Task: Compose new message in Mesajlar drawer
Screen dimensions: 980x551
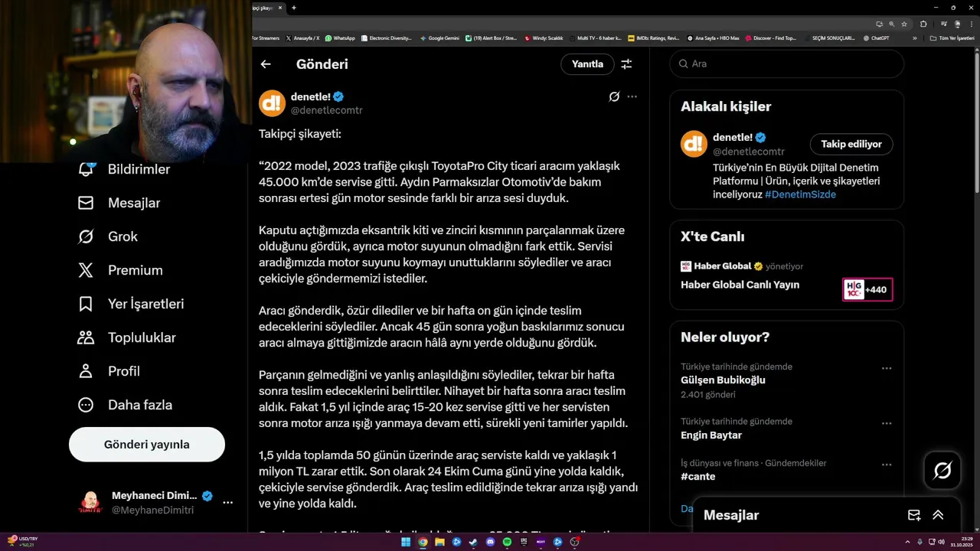Action: pos(914,515)
